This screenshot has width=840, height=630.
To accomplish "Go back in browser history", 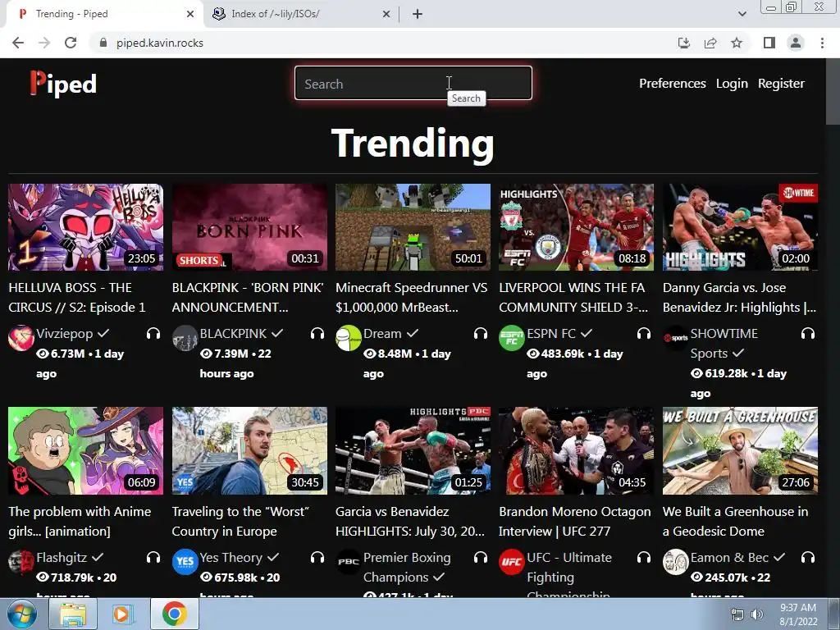I will coord(18,43).
